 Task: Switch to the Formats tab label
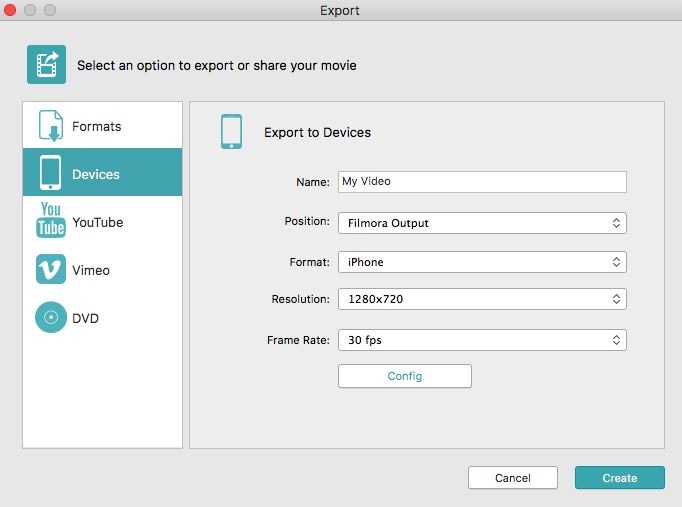coord(96,127)
